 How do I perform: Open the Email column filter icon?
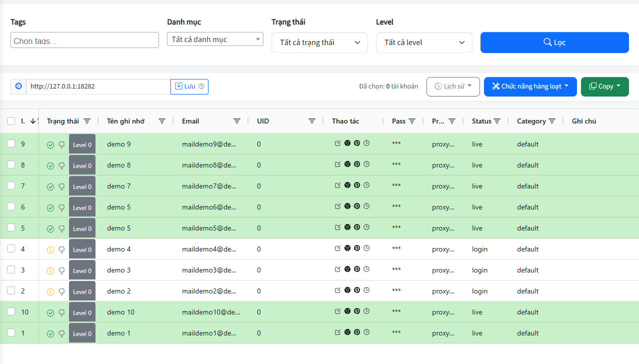237,121
